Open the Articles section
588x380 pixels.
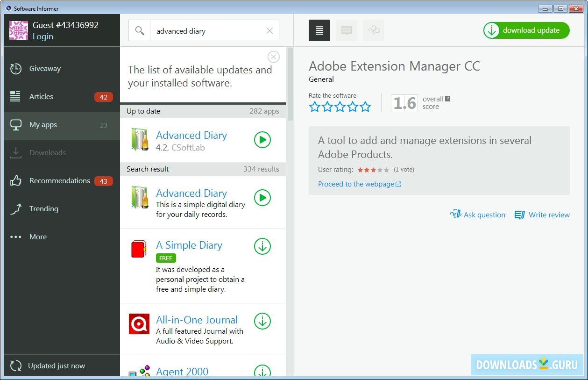(x=41, y=97)
